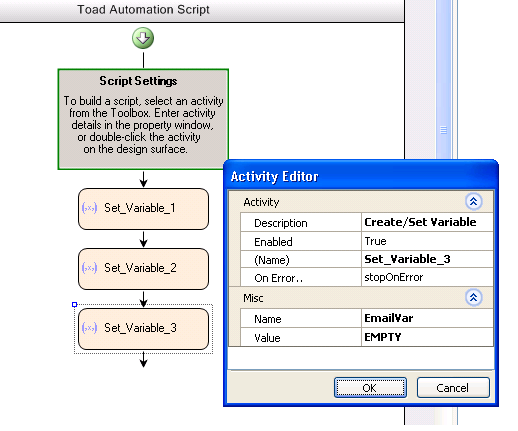The image size is (518, 431).
Task: Change the On Error value stopOnError
Action: tap(427, 277)
